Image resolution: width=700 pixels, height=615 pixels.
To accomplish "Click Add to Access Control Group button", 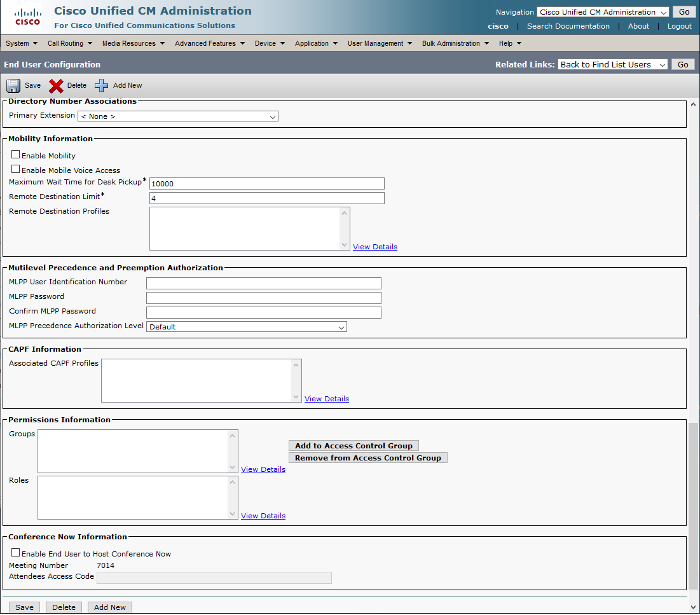I will [354, 446].
